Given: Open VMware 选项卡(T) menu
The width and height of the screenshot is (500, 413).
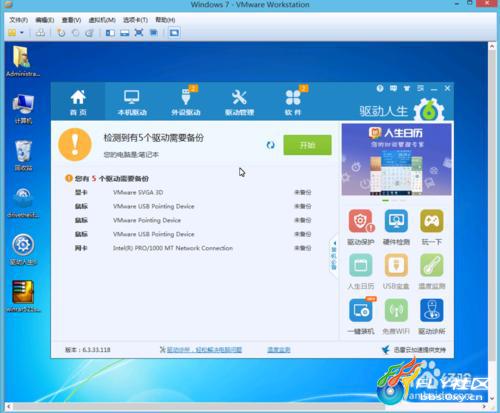Looking at the screenshot, I should coord(135,20).
